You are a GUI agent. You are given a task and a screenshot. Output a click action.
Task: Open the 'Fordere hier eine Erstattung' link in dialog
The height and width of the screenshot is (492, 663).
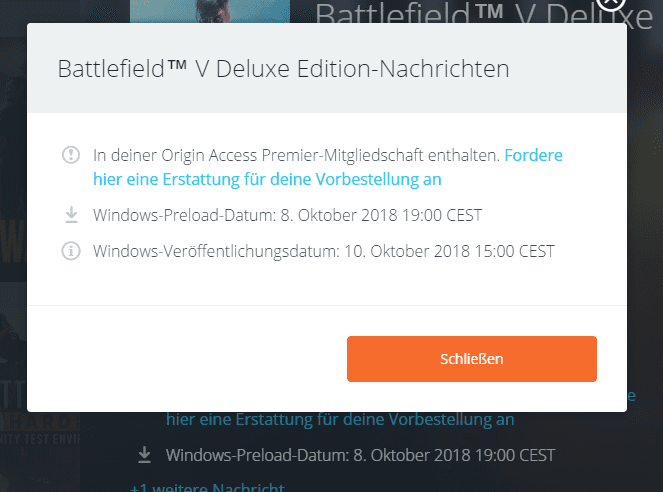coord(328,167)
